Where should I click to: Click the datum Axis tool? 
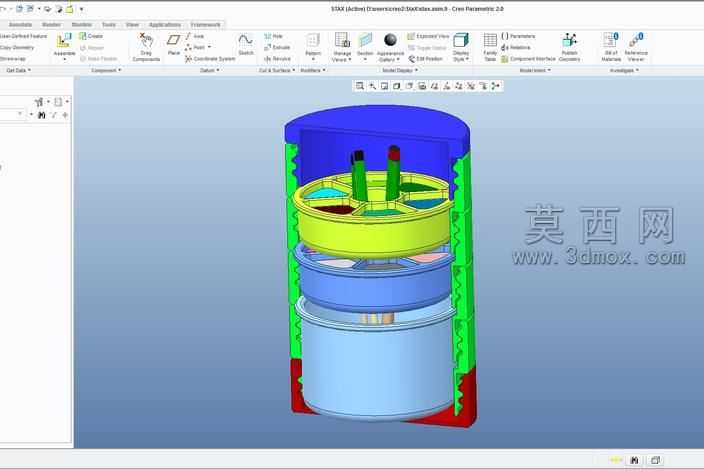195,36
